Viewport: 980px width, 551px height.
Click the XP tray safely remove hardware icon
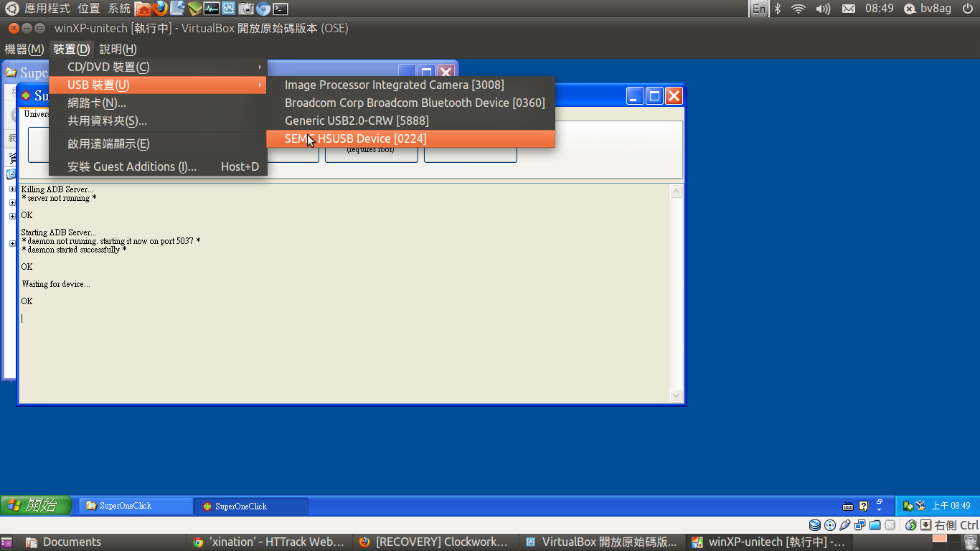tap(908, 506)
